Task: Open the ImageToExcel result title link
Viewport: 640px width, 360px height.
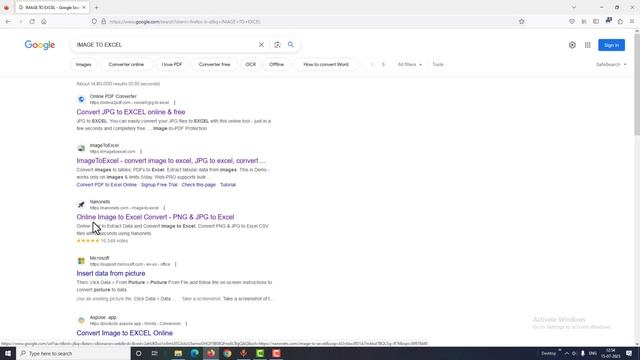Action: (x=171, y=160)
